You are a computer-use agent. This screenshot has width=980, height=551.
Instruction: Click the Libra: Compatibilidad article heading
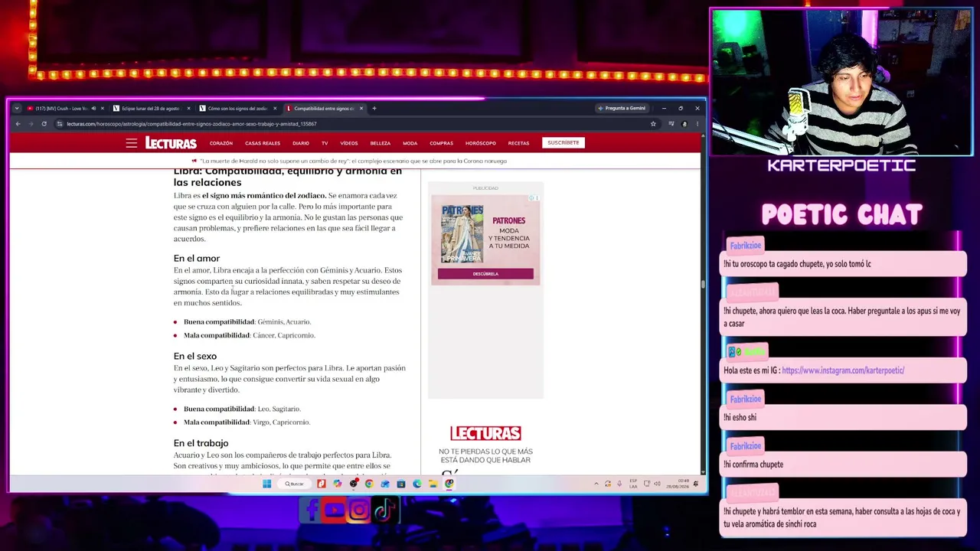pyautogui.click(x=288, y=177)
